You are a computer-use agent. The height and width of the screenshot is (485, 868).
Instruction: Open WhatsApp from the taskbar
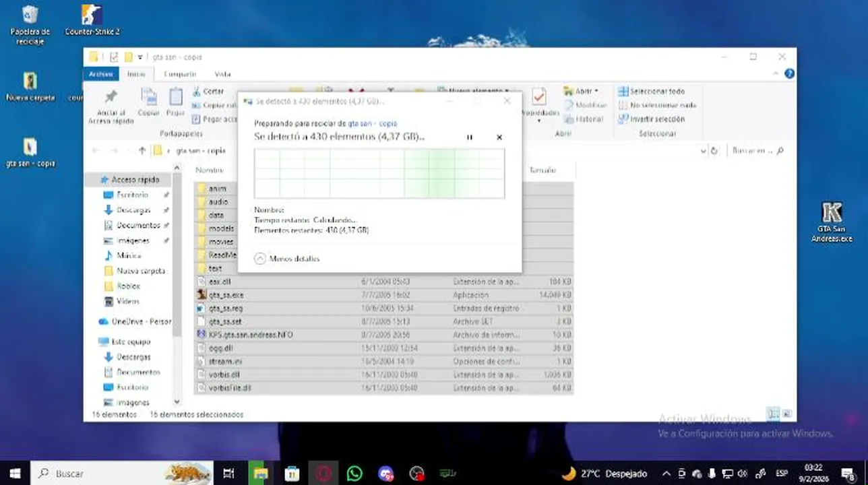coord(354,474)
